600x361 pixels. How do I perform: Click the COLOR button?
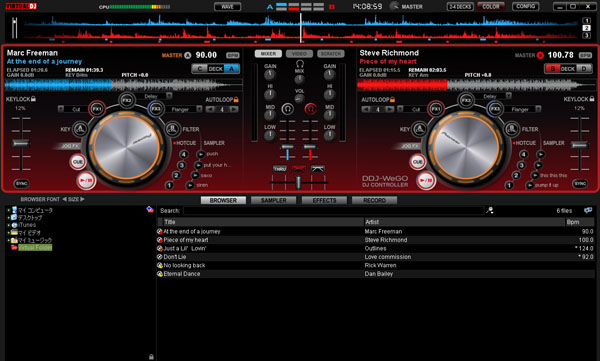(491, 7)
